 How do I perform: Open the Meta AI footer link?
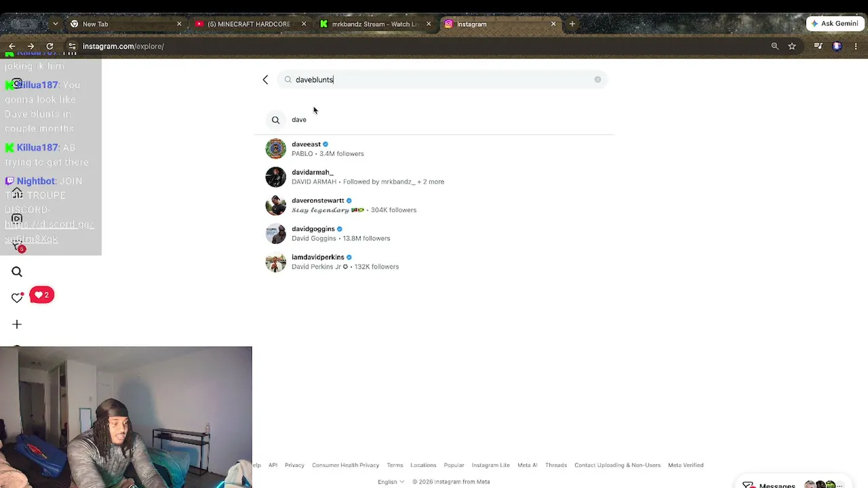coord(527,465)
